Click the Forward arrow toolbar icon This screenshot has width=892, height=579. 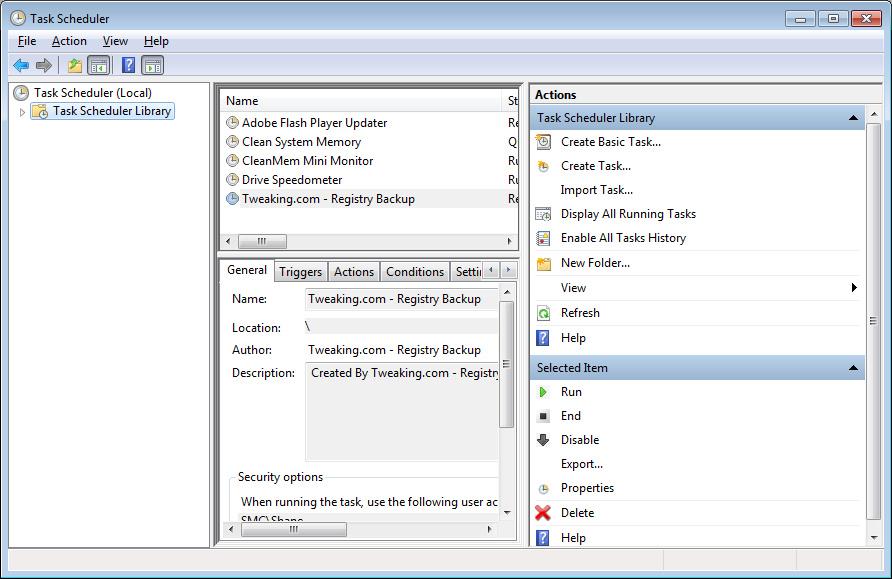(x=44, y=66)
